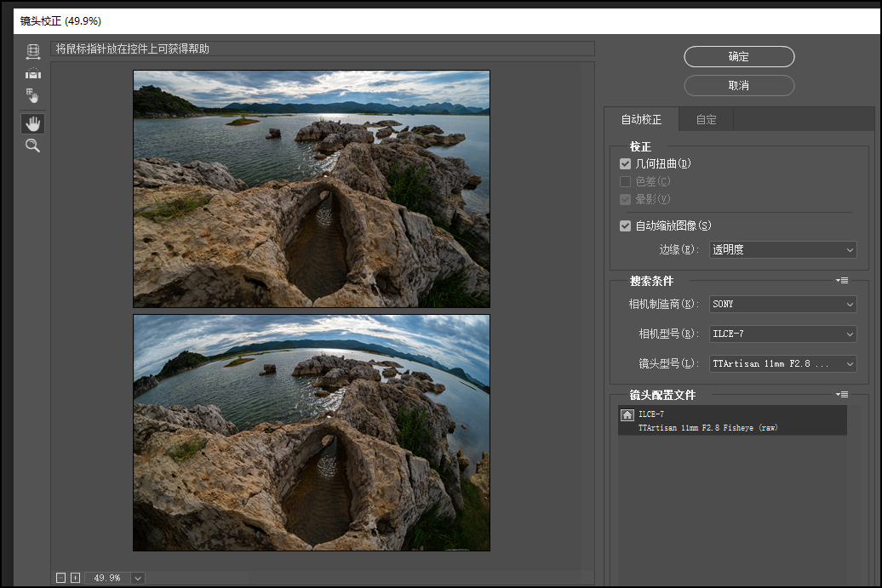
Task: Open the 相机制造商 SONY dropdown
Action: point(782,304)
